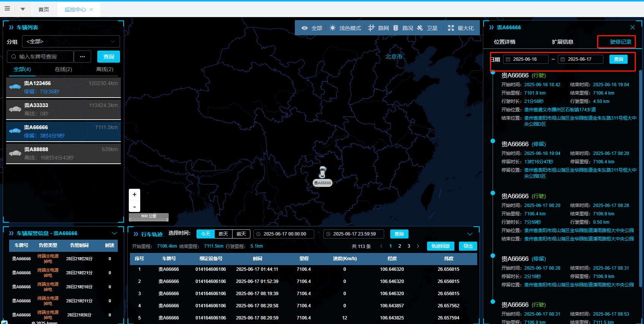Zoom out on the map
The image size is (644, 324).
[x=134, y=207]
